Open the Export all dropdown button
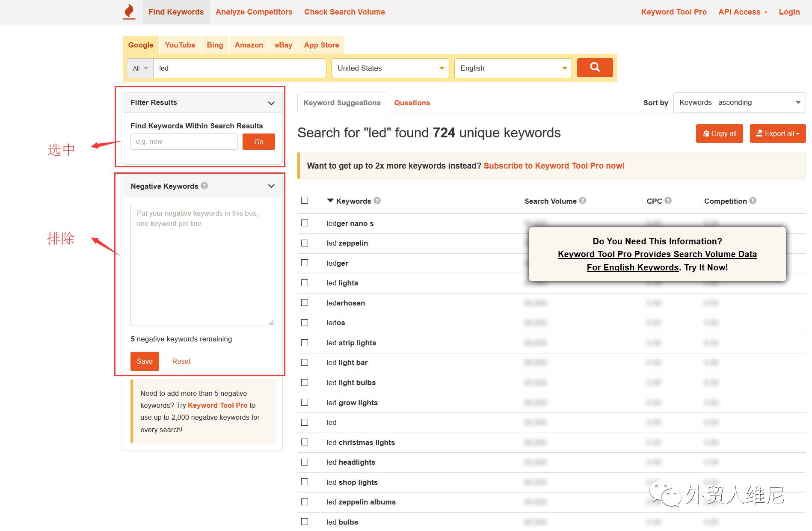Screen dimensions: 812x531 click(x=777, y=133)
